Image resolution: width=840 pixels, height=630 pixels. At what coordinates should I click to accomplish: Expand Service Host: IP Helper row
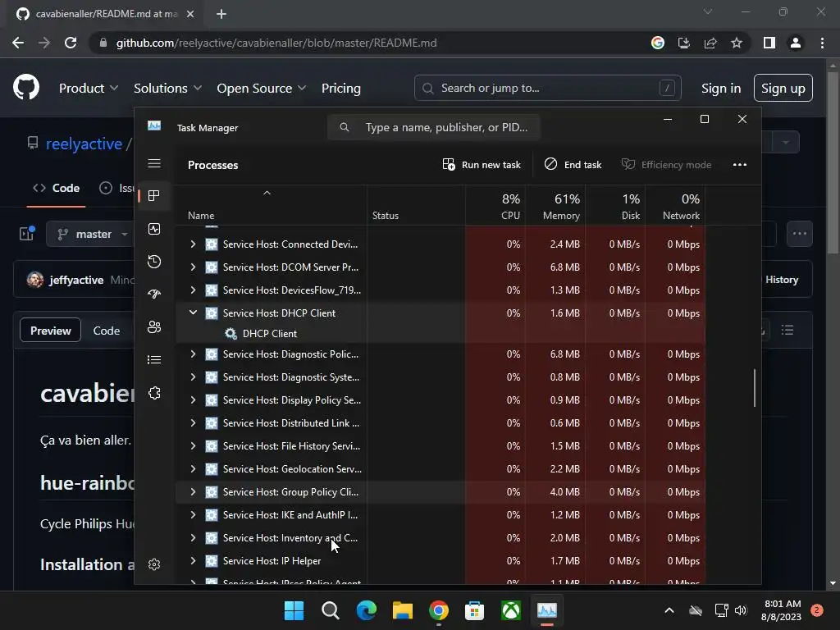pyautogui.click(x=193, y=561)
